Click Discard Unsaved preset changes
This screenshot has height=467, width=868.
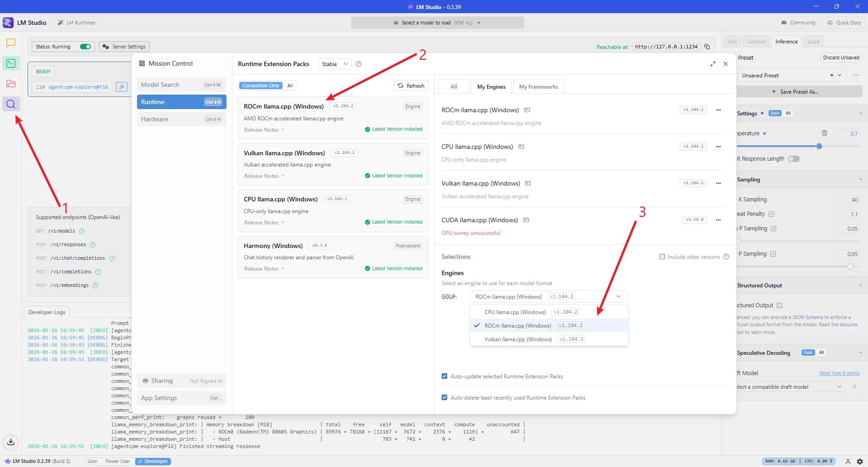click(x=841, y=57)
